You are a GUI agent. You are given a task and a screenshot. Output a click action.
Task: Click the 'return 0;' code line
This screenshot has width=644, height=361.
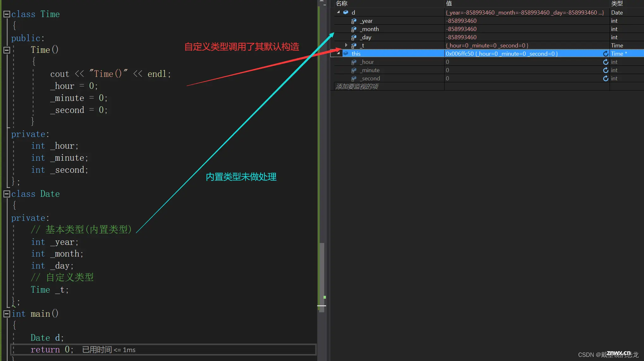tap(52, 350)
